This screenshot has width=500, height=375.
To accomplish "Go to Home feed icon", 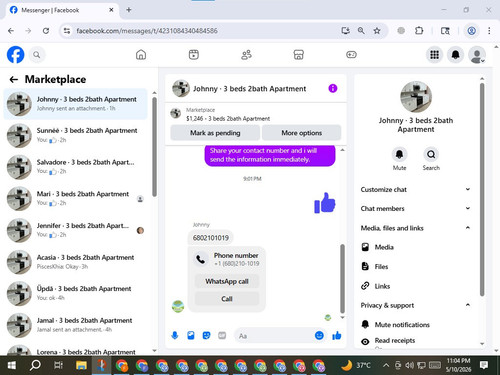I will pos(141,55).
